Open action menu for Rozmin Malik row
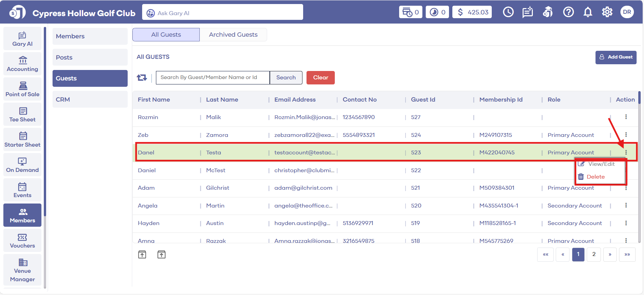 point(626,117)
